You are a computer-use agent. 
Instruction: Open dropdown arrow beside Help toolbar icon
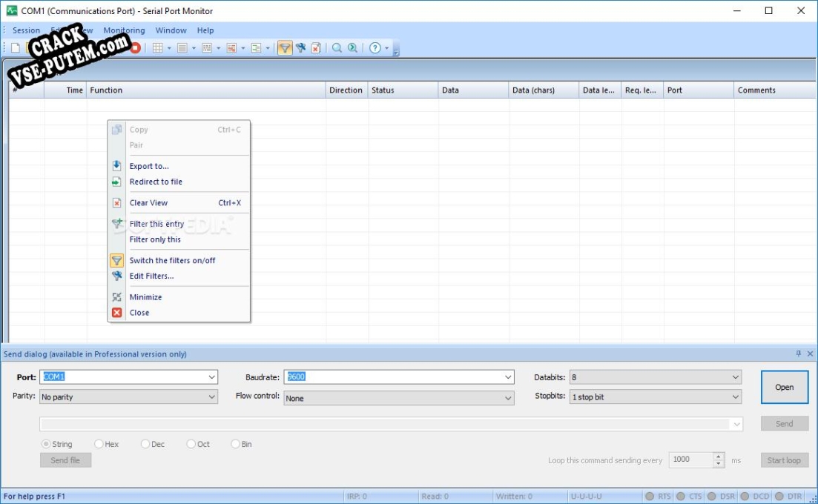386,48
